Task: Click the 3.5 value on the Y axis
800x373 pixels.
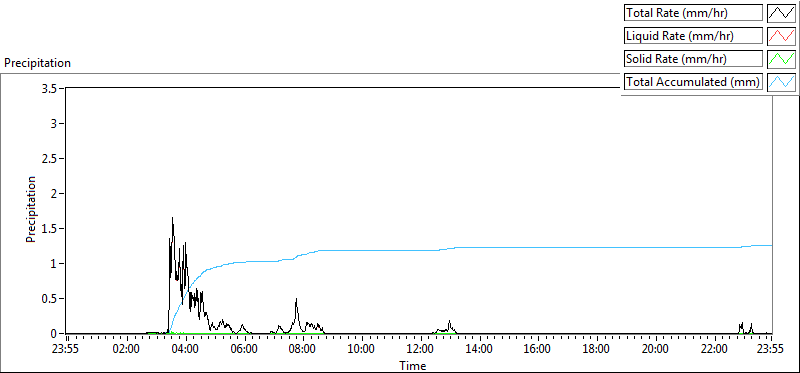Action: coord(50,88)
